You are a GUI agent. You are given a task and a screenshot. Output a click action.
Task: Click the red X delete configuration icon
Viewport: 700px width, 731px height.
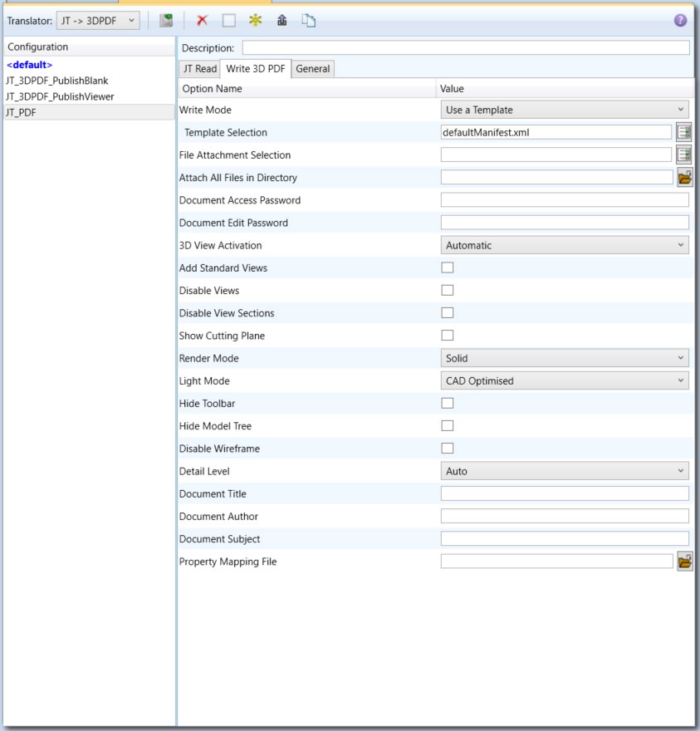click(x=202, y=21)
